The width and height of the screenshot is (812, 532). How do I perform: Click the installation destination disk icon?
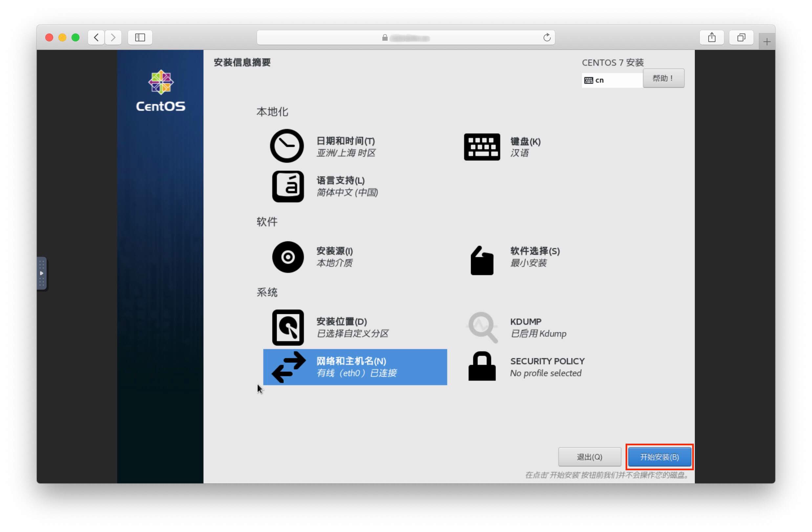[x=288, y=327]
